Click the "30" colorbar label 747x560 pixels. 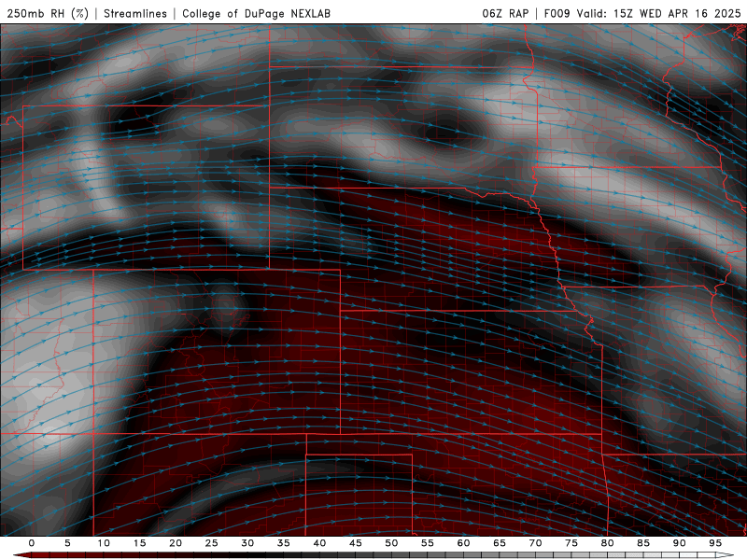pyautogui.click(x=247, y=543)
